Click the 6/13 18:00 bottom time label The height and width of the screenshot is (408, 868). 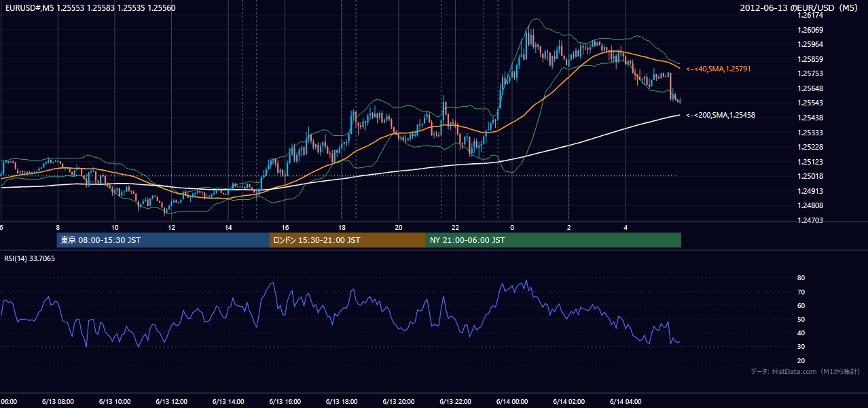click(x=342, y=401)
